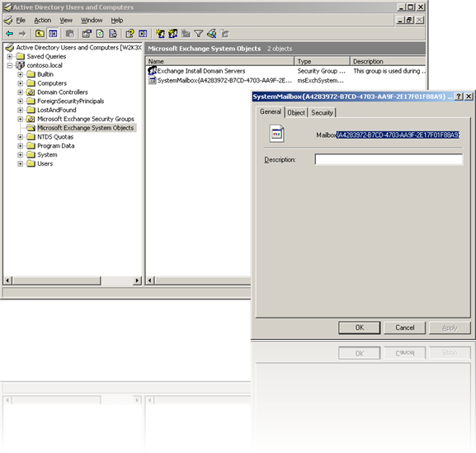Click the Exchange Install Domain Servers group icon
This screenshot has width=476, height=453.
point(152,70)
